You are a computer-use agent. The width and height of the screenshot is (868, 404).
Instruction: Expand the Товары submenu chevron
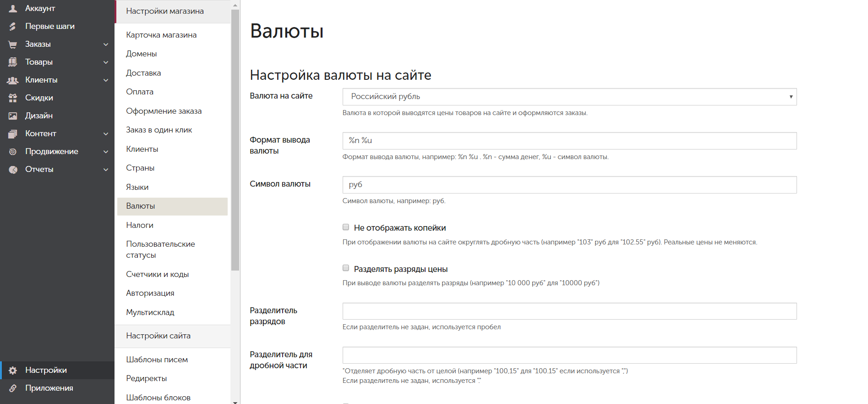pos(106,62)
